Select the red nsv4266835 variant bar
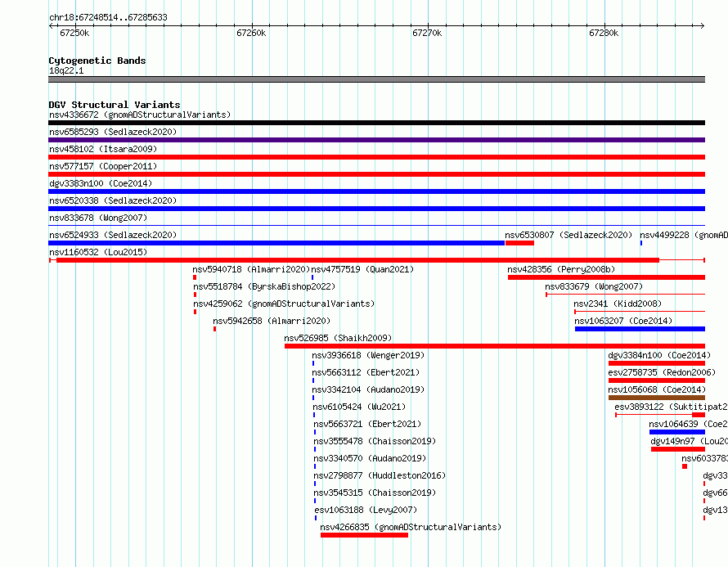Image resolution: width=728 pixels, height=567 pixels. tap(364, 535)
